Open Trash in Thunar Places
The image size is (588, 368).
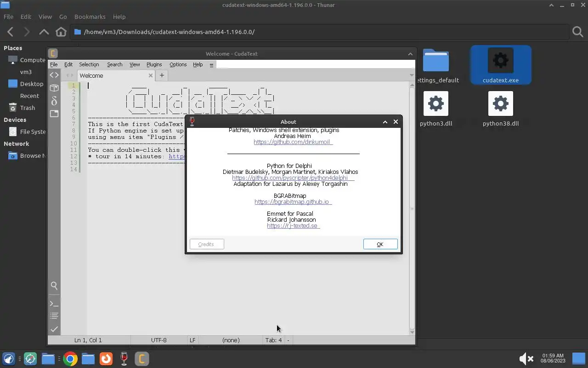tap(27, 108)
